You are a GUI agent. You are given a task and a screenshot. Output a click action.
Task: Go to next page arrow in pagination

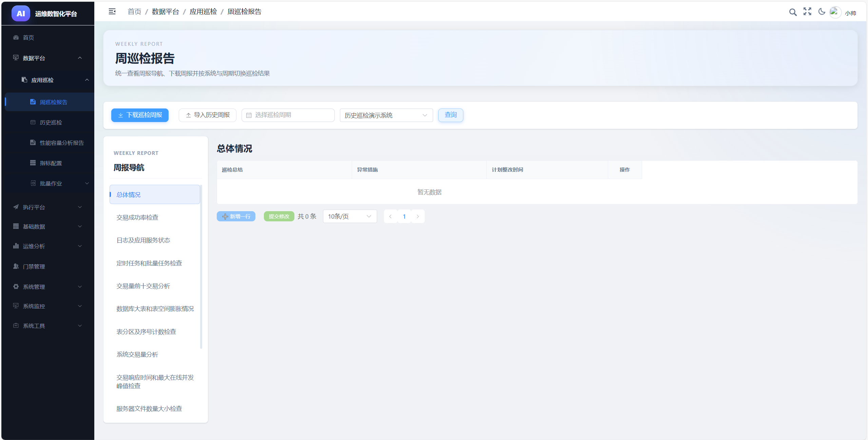click(x=418, y=216)
